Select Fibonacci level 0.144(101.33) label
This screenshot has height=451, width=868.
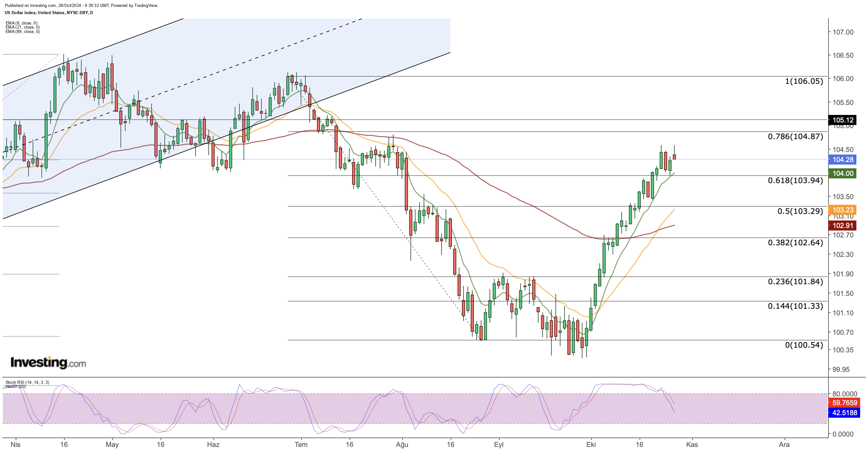(795, 306)
